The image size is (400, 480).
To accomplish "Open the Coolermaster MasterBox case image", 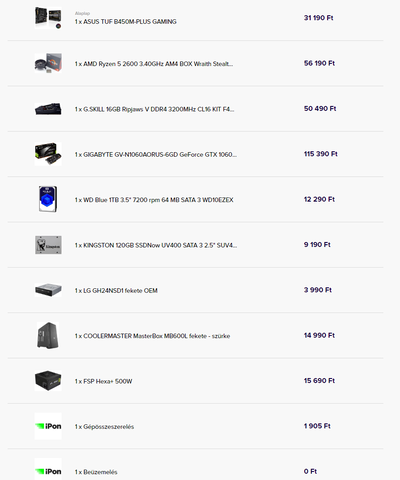I will (x=48, y=335).
